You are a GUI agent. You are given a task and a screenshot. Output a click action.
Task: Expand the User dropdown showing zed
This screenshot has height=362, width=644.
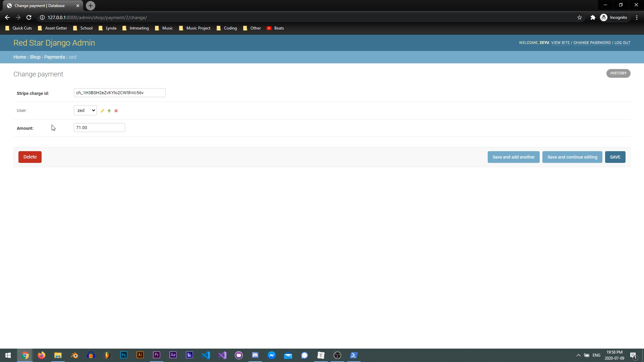(85, 110)
